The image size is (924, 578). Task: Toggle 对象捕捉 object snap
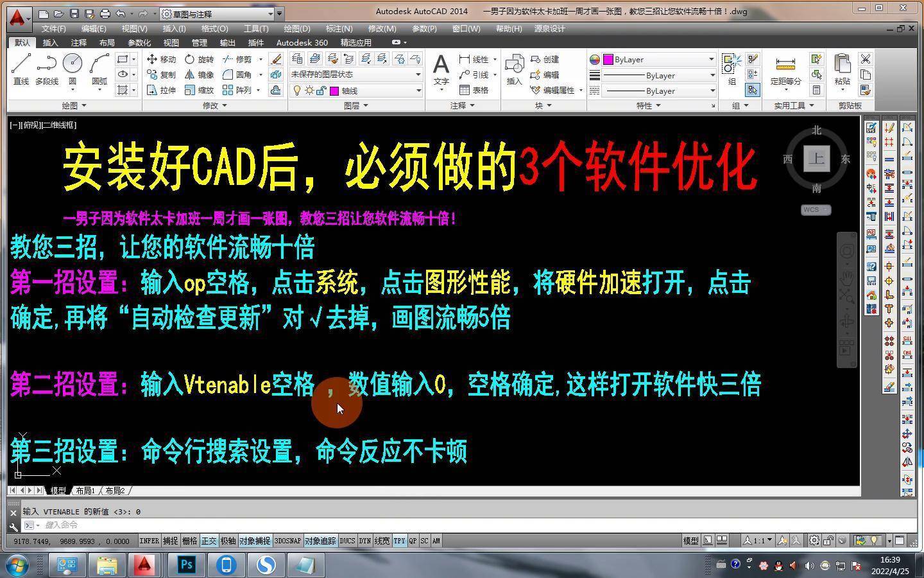(255, 541)
